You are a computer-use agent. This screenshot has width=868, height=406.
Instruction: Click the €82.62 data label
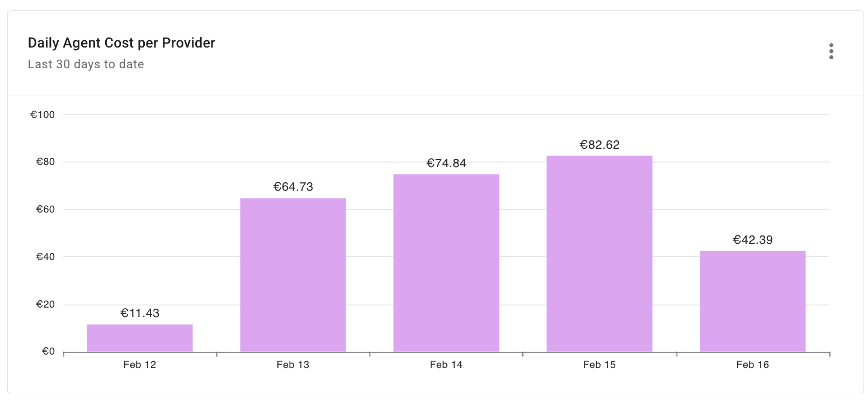click(599, 144)
